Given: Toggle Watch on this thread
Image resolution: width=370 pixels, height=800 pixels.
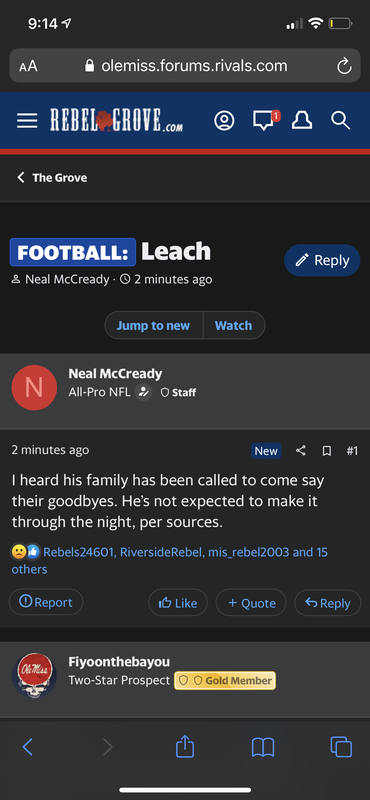Looking at the screenshot, I should [234, 326].
